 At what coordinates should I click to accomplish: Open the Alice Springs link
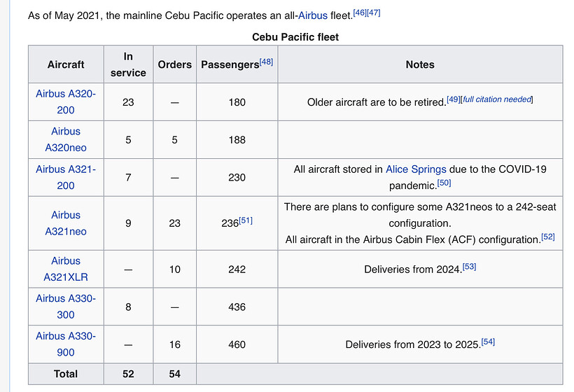(x=416, y=169)
